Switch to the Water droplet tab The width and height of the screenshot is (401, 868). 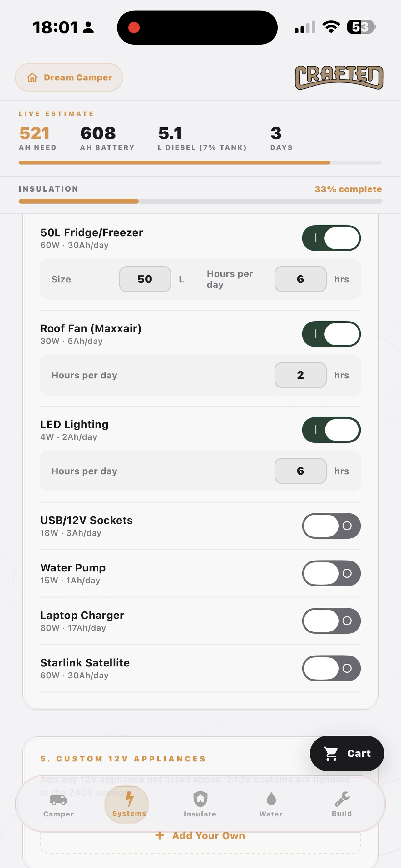coord(271,805)
